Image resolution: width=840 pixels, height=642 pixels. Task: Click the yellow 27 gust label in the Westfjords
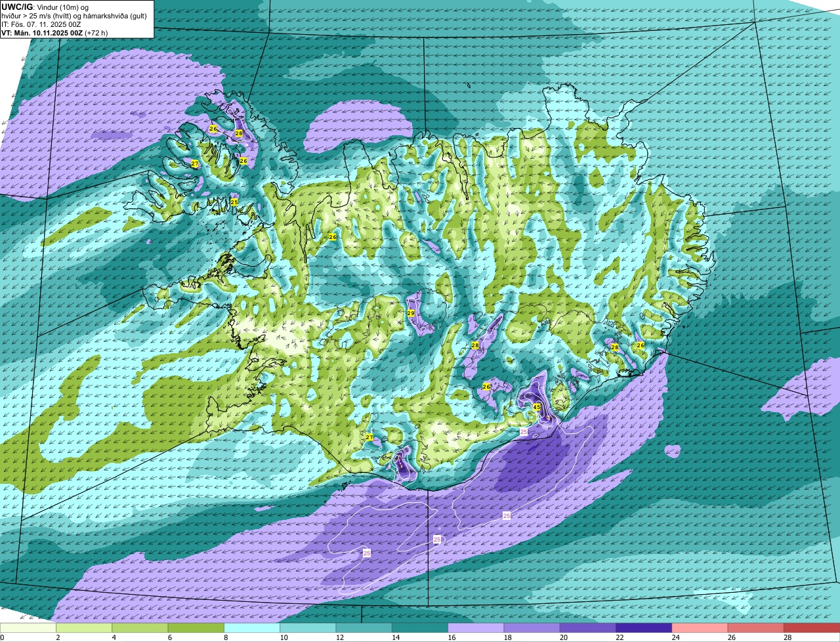pos(195,163)
